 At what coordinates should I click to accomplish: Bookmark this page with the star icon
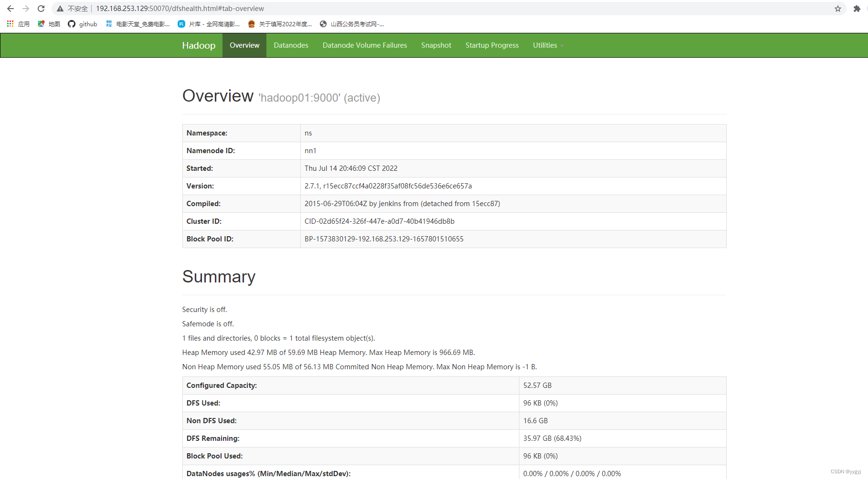point(837,9)
